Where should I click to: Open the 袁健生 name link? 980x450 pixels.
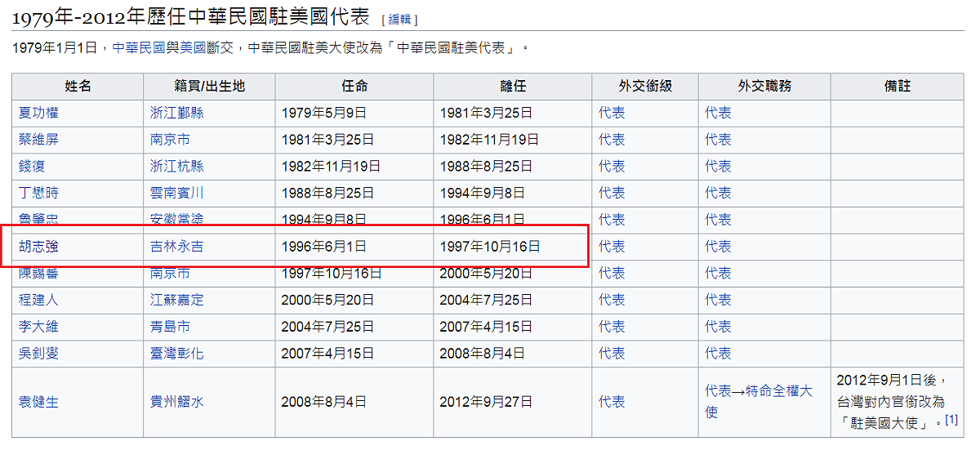click(38, 402)
